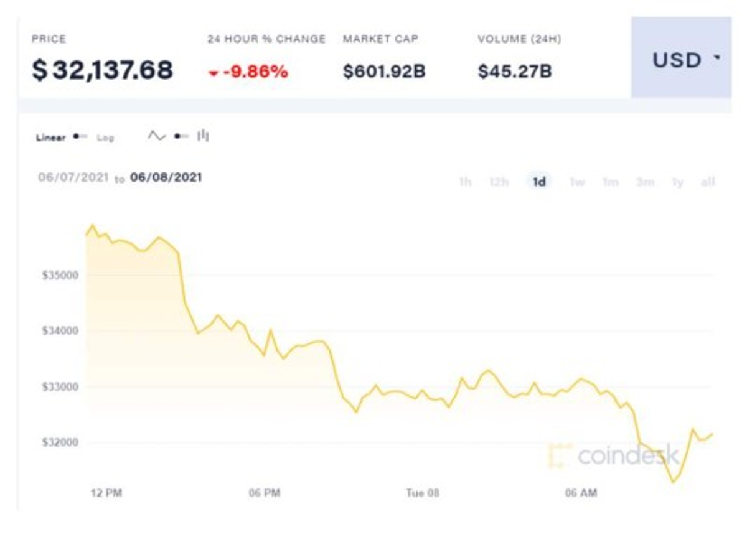Click the red down arrow by -9.86%

pyautogui.click(x=214, y=73)
